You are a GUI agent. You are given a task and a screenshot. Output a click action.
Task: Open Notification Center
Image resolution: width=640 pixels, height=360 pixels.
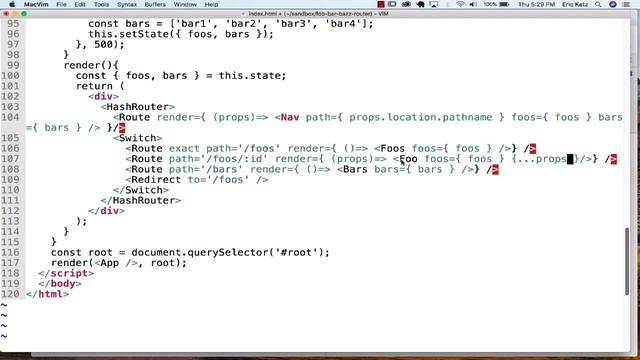(x=627, y=4)
